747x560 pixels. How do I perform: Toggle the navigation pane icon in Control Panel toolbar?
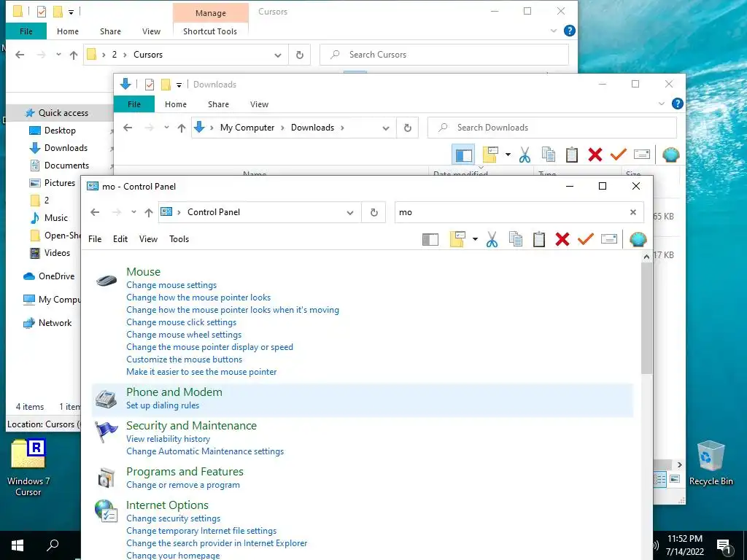coord(430,239)
